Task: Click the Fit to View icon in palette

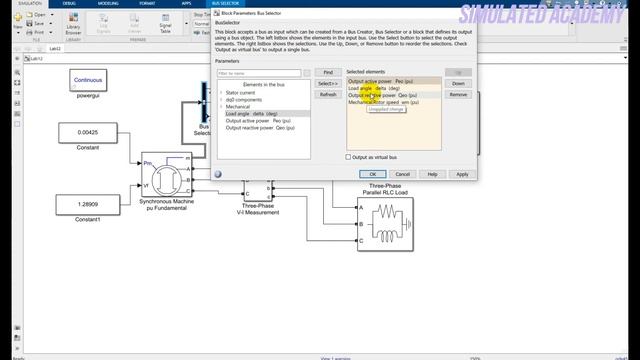Action: click(x=17, y=82)
